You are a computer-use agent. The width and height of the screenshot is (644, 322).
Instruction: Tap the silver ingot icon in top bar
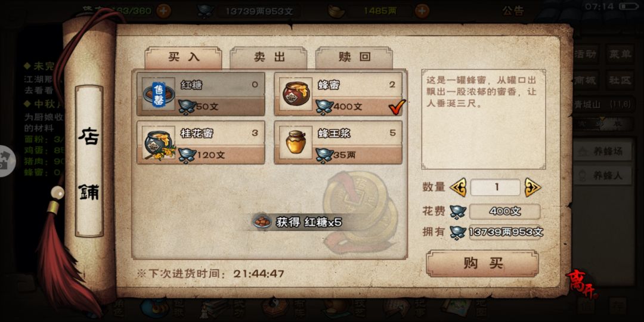[x=205, y=11]
